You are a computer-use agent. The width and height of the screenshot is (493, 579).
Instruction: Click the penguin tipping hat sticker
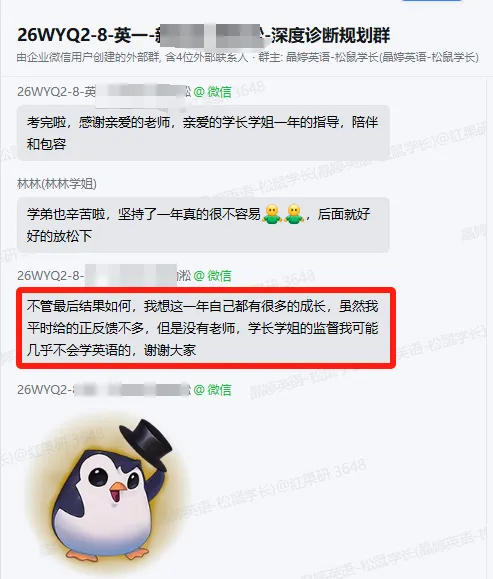point(105,493)
